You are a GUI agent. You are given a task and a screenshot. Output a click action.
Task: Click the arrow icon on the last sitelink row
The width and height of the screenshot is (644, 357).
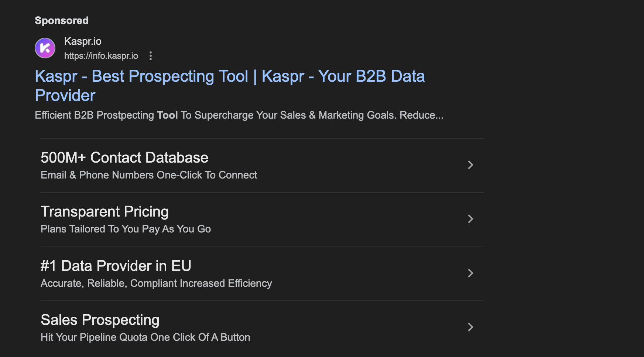(x=470, y=327)
